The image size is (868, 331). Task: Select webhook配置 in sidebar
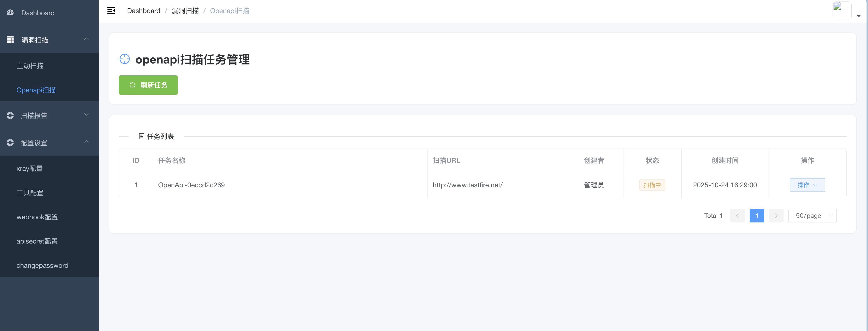(x=37, y=217)
